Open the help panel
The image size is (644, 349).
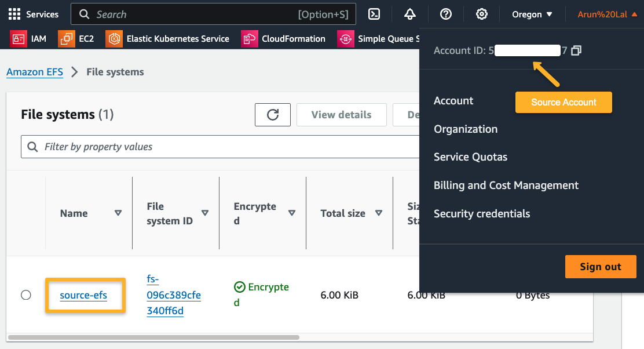point(445,14)
